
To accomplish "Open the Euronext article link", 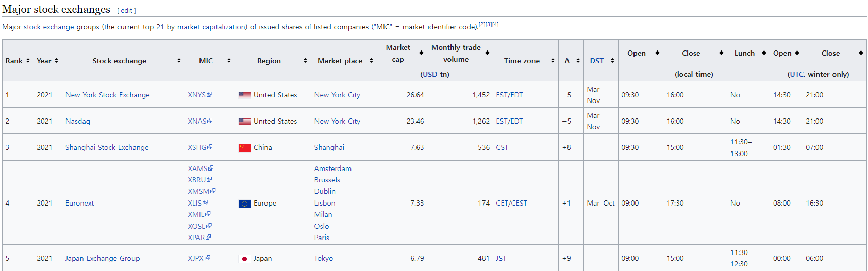I will [80, 203].
